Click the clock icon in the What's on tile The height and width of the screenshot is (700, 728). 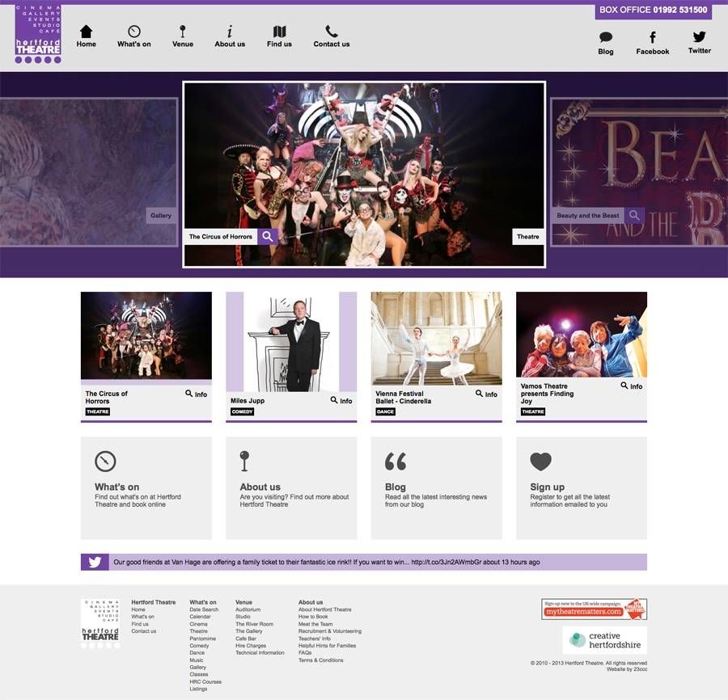tap(105, 461)
